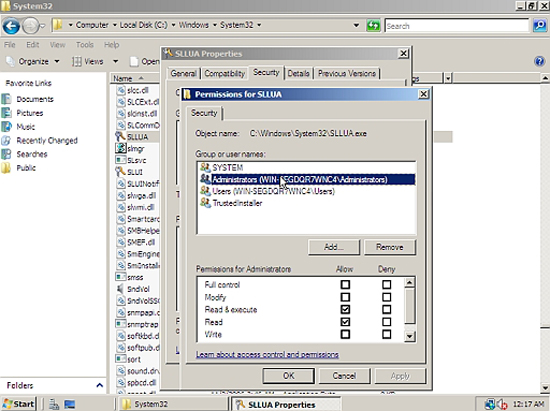The height and width of the screenshot is (411, 550).
Task: Click System32 taskbar button
Action: click(174, 404)
